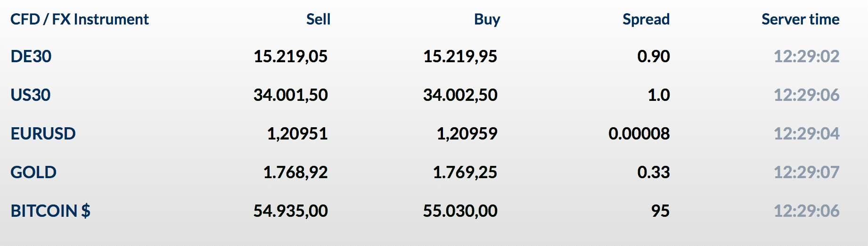Click the Sell column header

pyautogui.click(x=318, y=19)
